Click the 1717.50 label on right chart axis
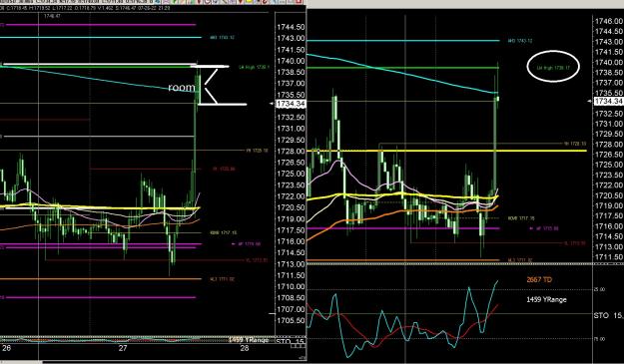This screenshot has width=624, height=364. (x=608, y=216)
